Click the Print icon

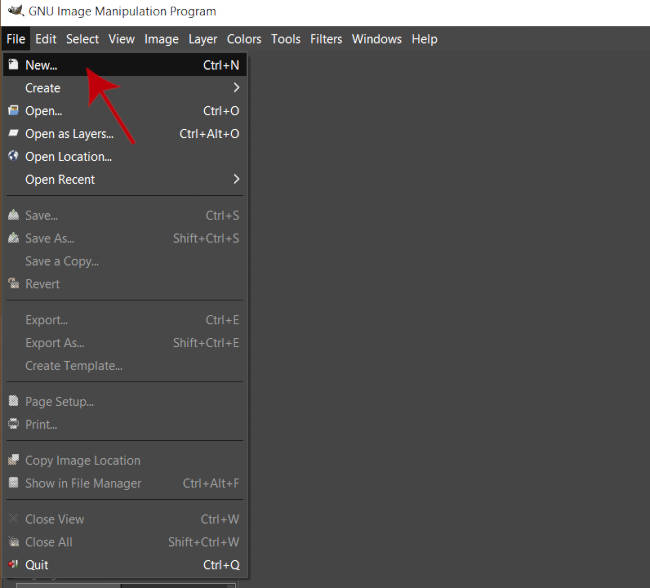coord(13,424)
